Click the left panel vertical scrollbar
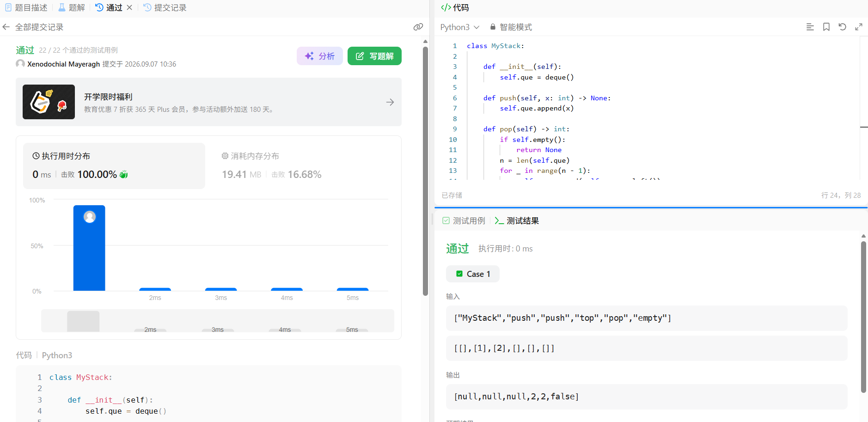 coord(426,171)
